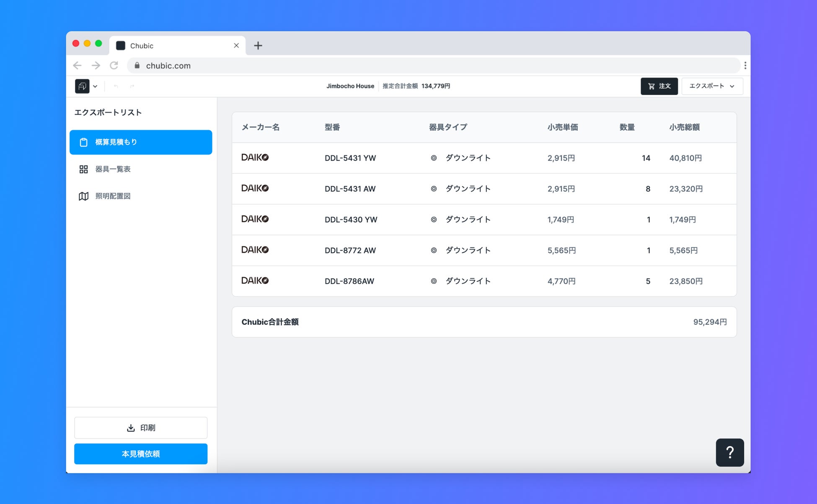Open 照明配置図 map view in sidebar
Viewport: 817px width, 504px height.
click(x=113, y=196)
